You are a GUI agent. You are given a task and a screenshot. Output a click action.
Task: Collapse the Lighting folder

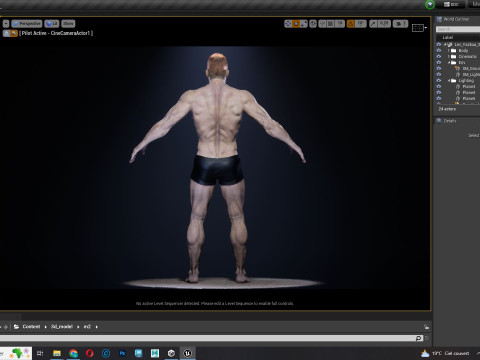(449, 81)
